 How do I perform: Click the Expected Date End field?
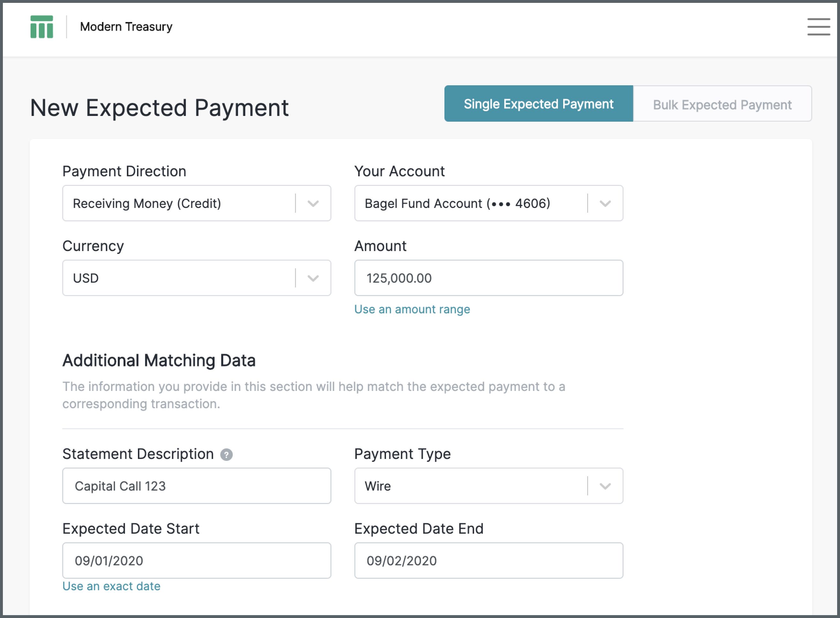tap(488, 561)
